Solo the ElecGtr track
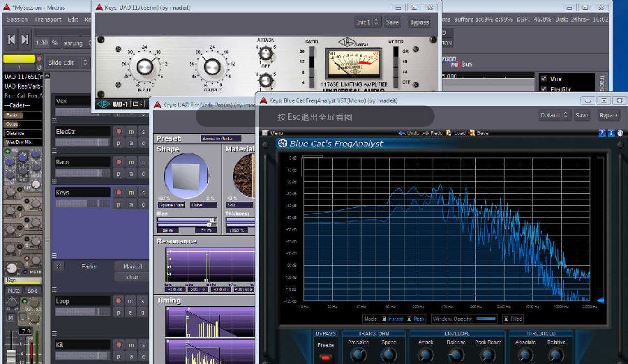The height and width of the screenshot is (364, 628). pyautogui.click(x=143, y=131)
